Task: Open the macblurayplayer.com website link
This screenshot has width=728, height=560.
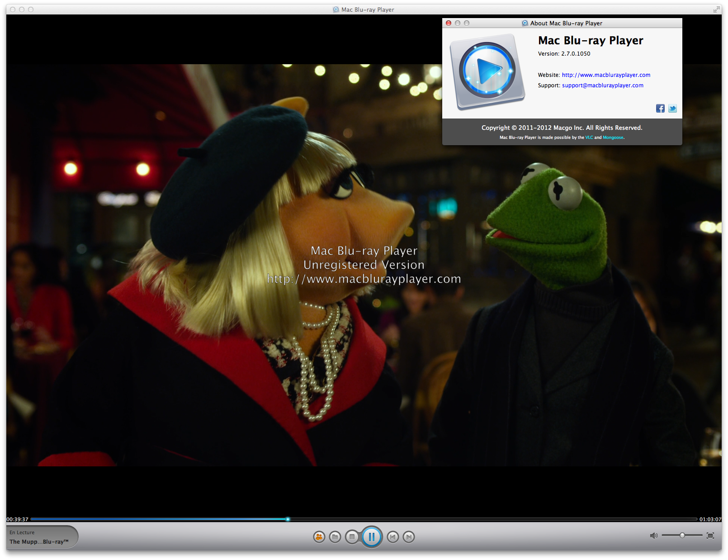Action: (x=606, y=75)
